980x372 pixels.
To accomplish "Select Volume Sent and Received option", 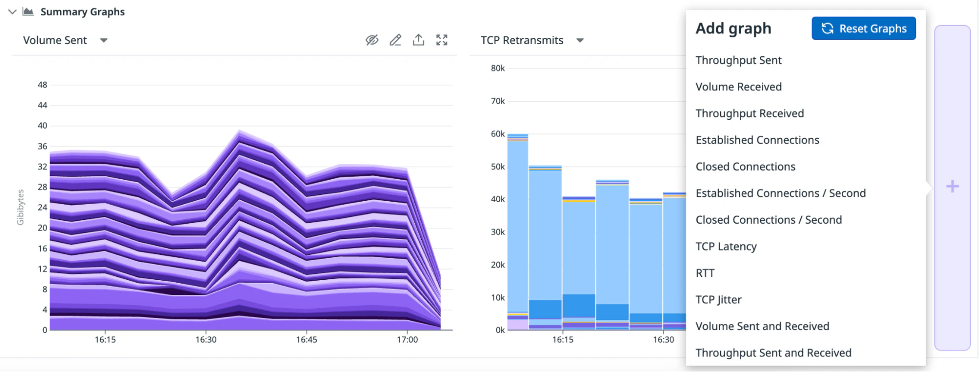I will click(762, 326).
